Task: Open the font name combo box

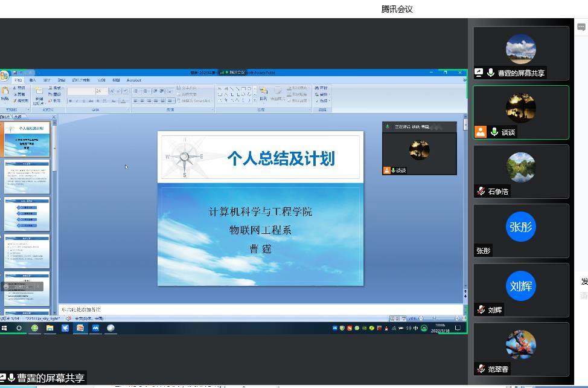Action: tap(81, 91)
